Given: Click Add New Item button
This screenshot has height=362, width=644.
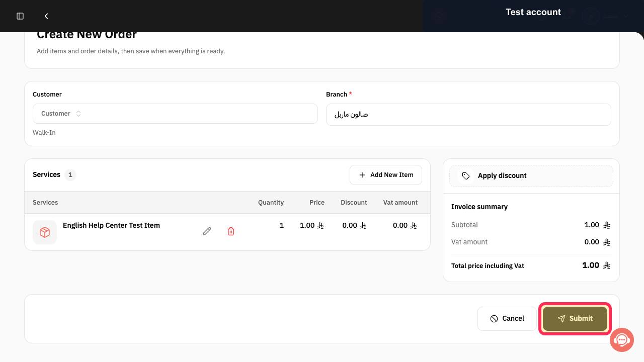Looking at the screenshot, I should tap(386, 175).
